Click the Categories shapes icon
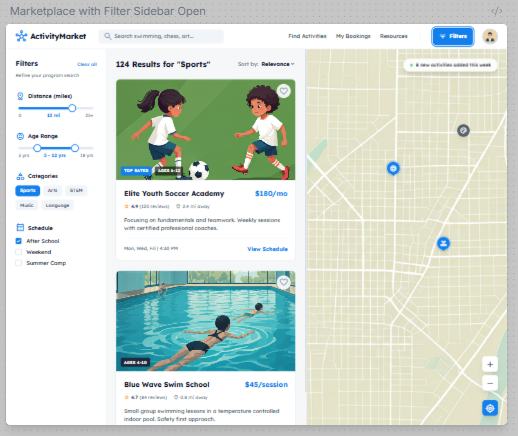 click(x=20, y=176)
